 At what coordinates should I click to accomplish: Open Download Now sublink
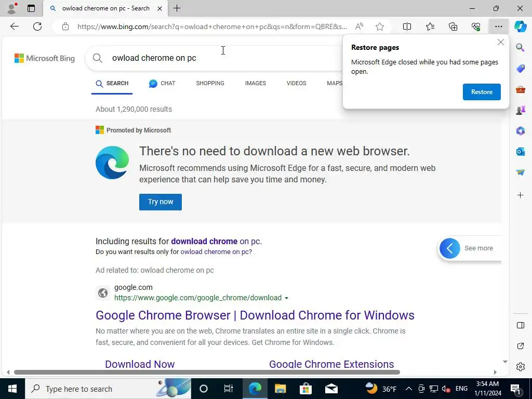click(x=140, y=364)
